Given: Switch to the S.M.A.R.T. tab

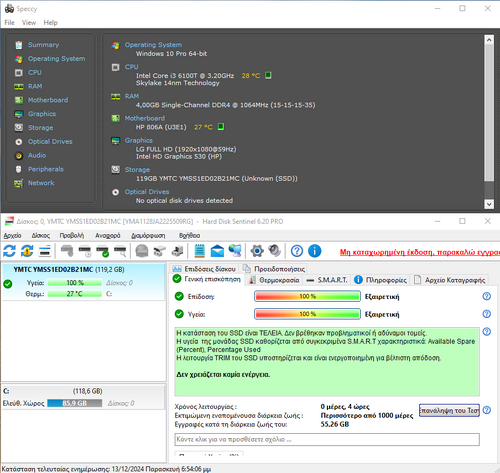Looking at the screenshot, I should pyautogui.click(x=328, y=280).
